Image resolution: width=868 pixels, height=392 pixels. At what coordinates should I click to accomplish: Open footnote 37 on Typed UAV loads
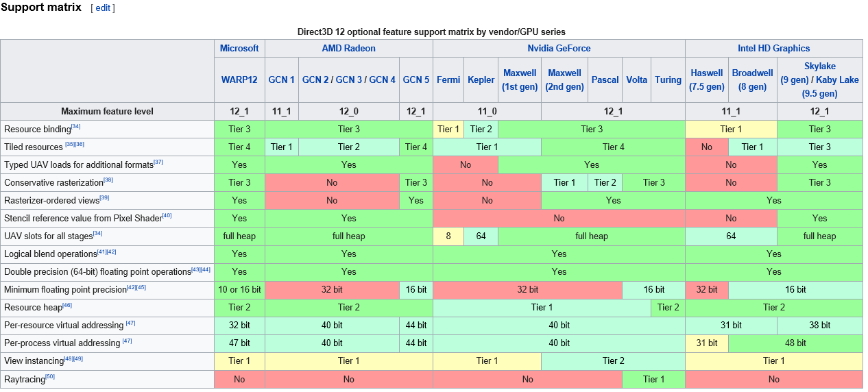[x=158, y=162]
